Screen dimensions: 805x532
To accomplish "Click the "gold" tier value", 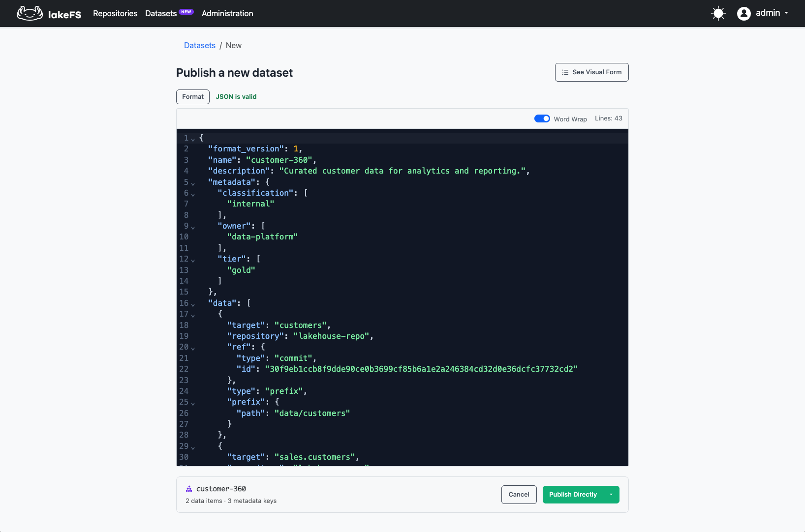I will coord(241,270).
